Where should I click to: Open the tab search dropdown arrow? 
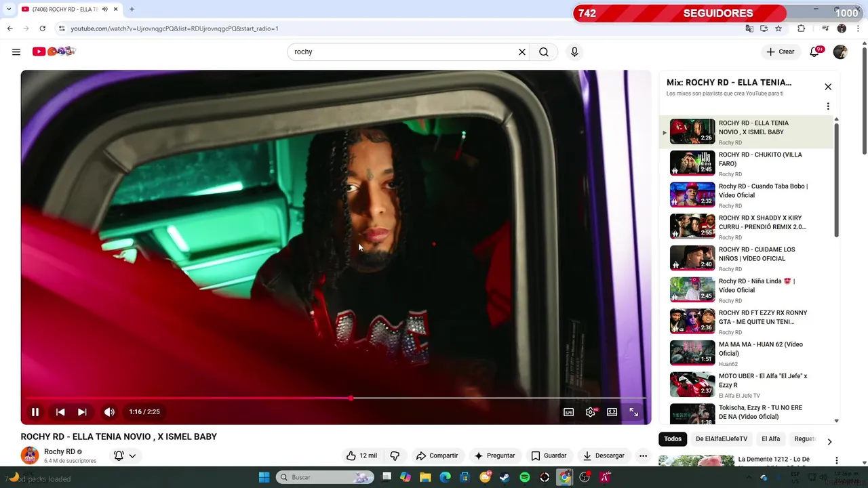pyautogui.click(x=9, y=9)
